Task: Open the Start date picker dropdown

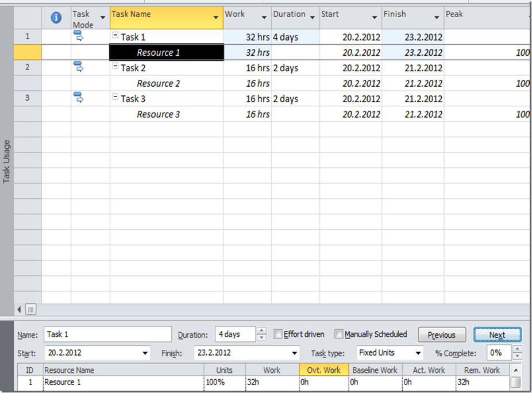Action: 144,353
